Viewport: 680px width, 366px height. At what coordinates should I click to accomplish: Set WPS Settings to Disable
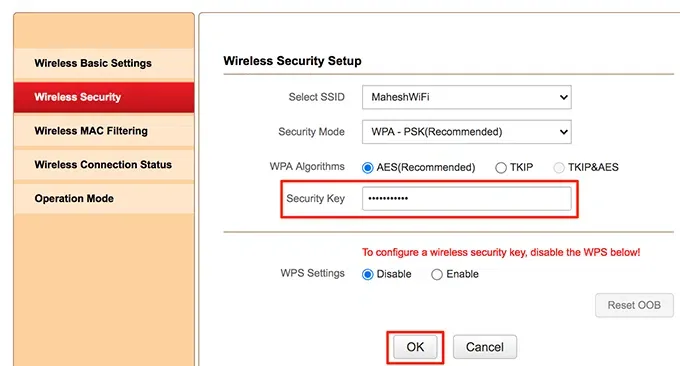367,274
